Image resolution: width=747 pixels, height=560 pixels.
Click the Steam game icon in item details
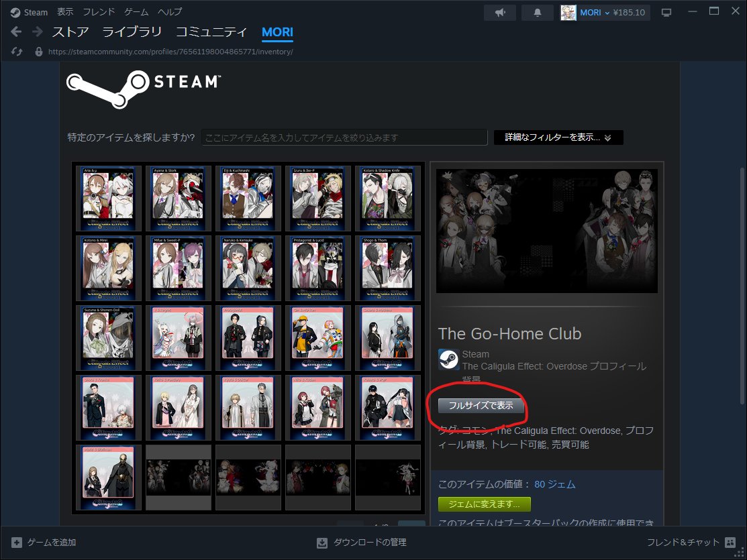click(448, 359)
